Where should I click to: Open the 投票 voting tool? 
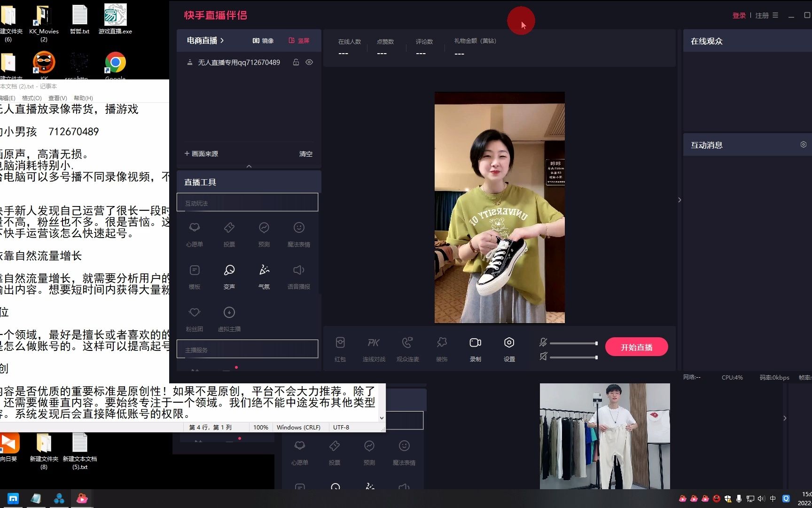coord(229,234)
